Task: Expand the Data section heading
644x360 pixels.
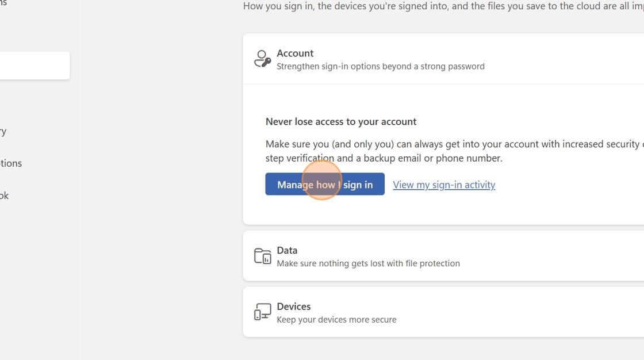Action: (x=287, y=250)
